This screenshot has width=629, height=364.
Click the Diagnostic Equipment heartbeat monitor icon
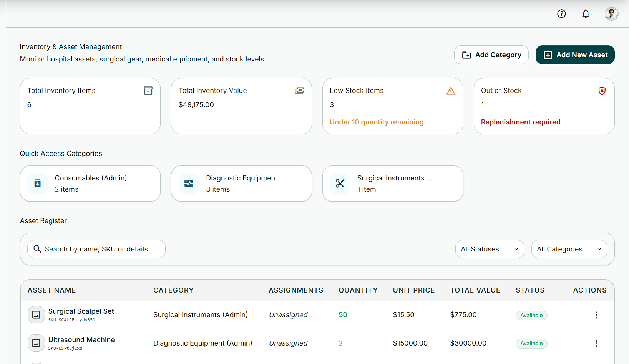(x=189, y=184)
